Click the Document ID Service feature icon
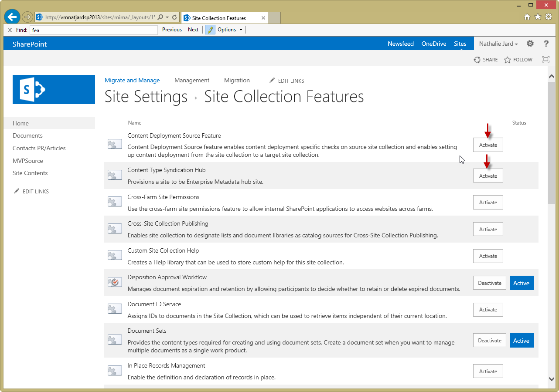This screenshot has height=392, width=559. [x=115, y=309]
